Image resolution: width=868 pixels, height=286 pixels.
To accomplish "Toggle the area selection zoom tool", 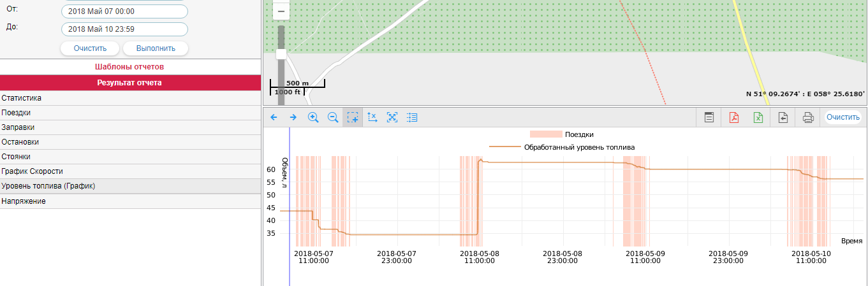I will tap(353, 117).
